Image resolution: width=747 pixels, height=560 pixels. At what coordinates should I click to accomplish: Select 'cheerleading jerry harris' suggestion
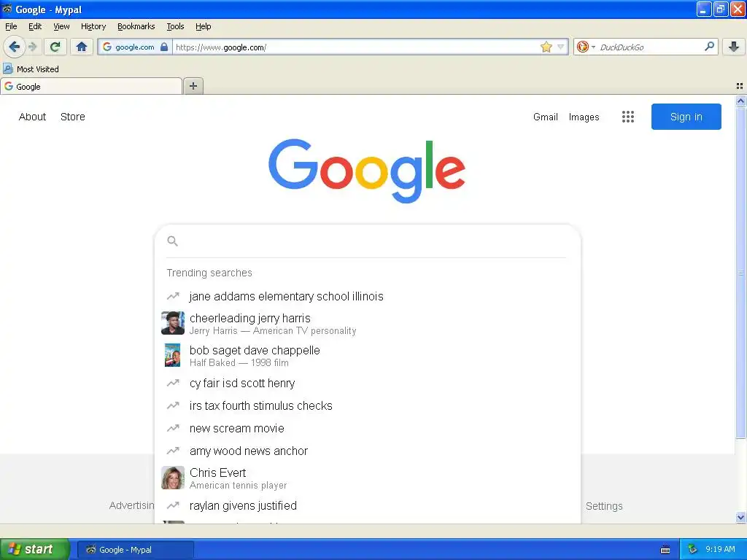[x=250, y=318]
